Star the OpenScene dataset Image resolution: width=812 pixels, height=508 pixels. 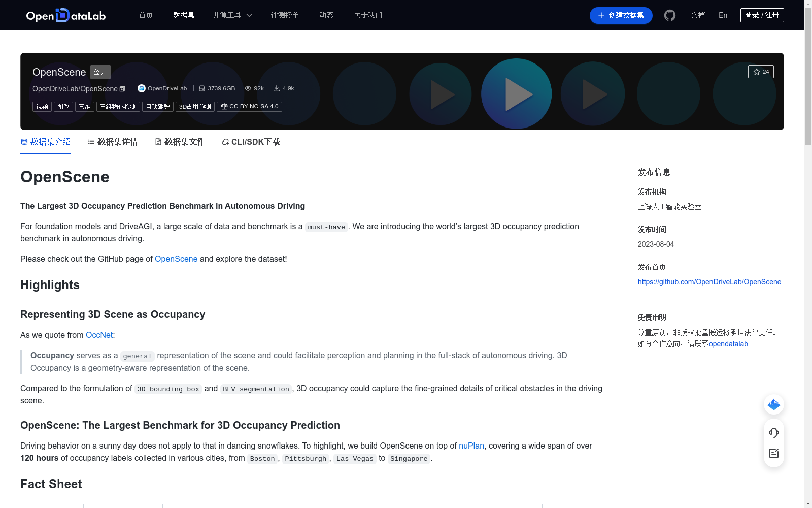(x=761, y=72)
